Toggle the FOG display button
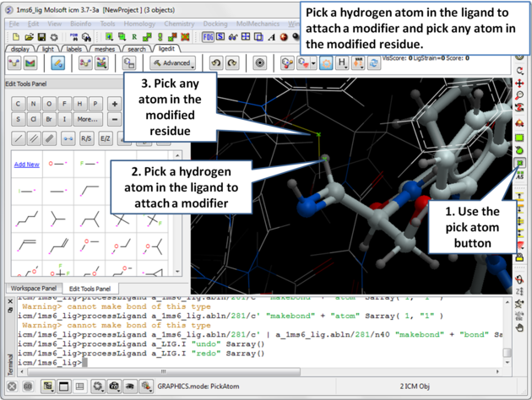Viewport: 532px width, 400px height. 208,37
